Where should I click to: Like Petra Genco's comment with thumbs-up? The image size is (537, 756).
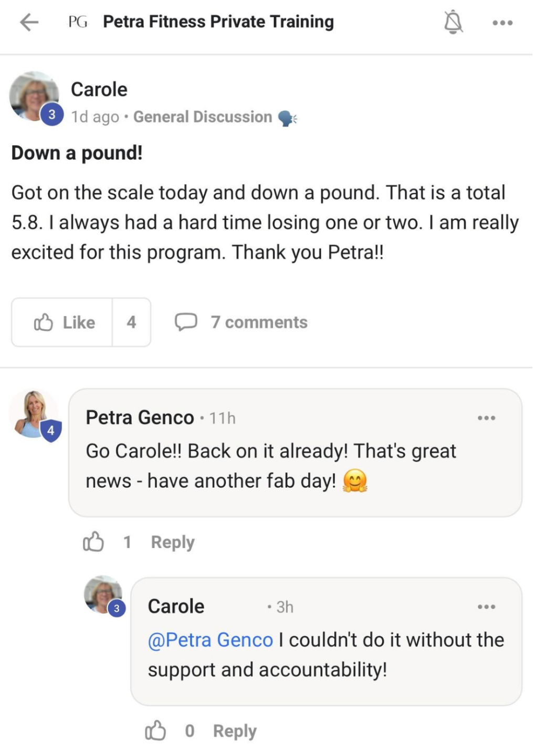(93, 542)
